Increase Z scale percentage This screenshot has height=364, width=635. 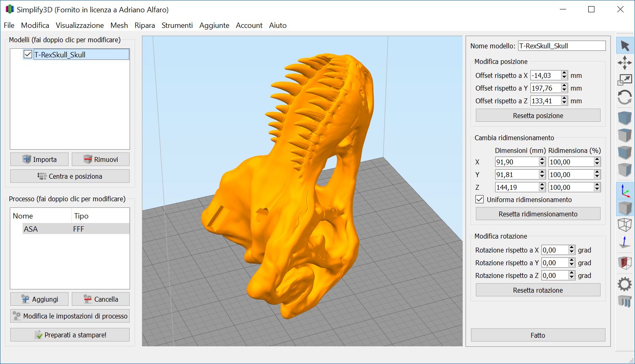[597, 185]
